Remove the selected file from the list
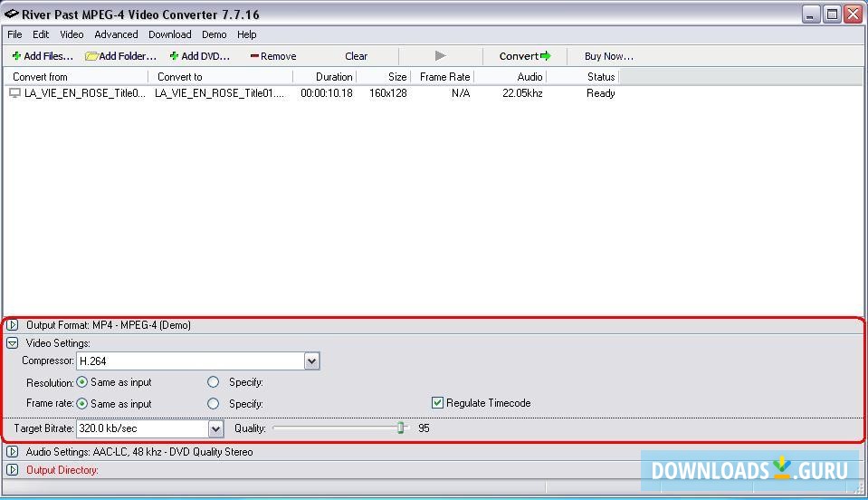The image size is (868, 500). pyautogui.click(x=273, y=56)
